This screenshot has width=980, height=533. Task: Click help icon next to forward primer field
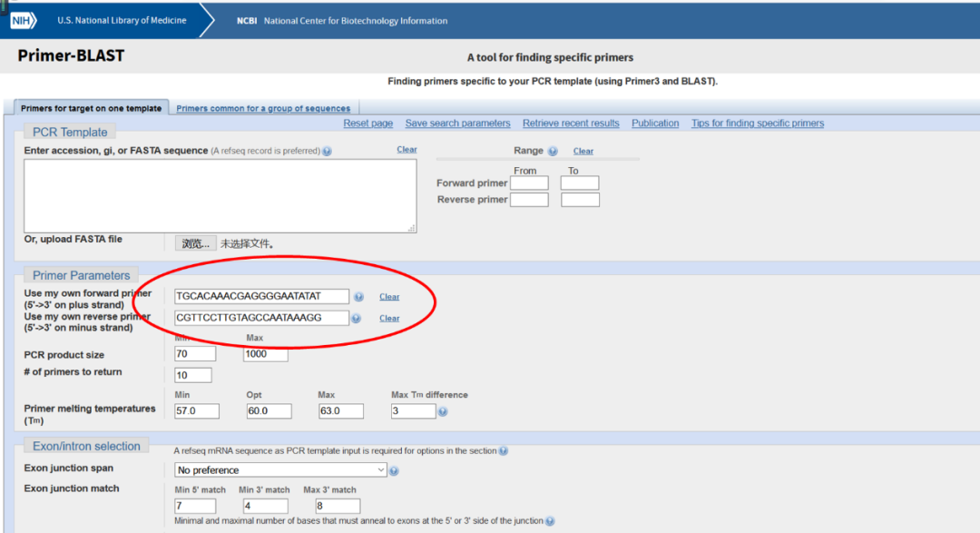click(358, 297)
